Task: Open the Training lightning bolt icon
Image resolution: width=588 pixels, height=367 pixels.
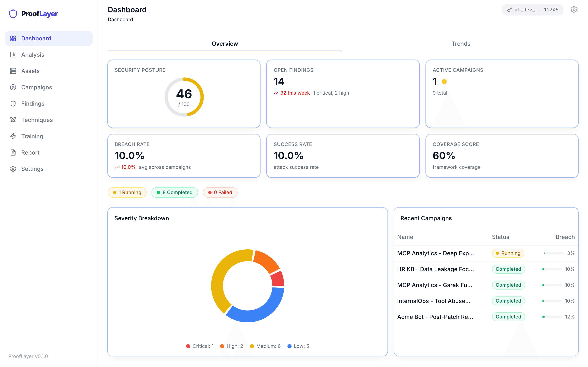Action: 13,136
